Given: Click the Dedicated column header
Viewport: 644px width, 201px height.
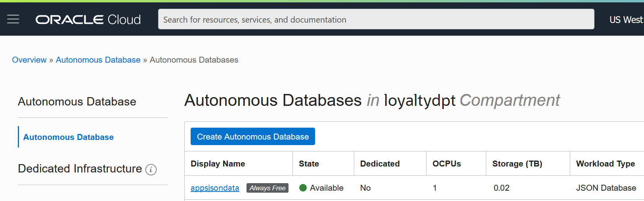Looking at the screenshot, I should tap(380, 164).
